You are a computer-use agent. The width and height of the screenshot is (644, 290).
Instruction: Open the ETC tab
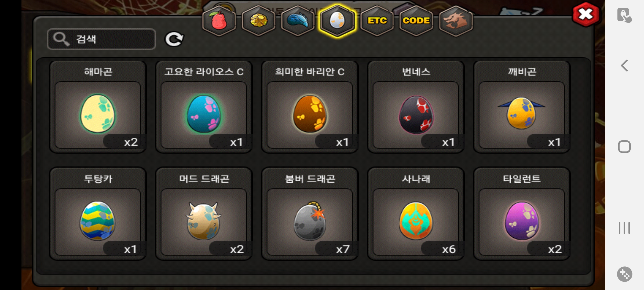(x=377, y=21)
